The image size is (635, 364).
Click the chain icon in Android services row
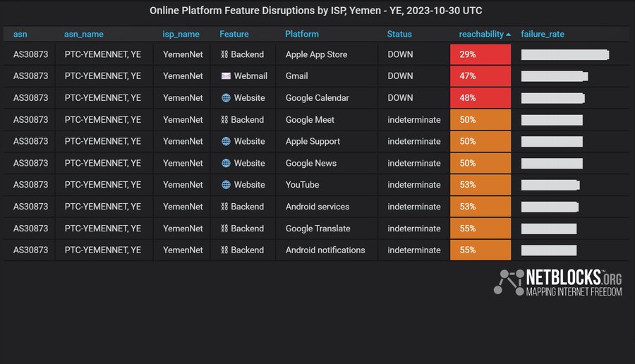click(224, 207)
